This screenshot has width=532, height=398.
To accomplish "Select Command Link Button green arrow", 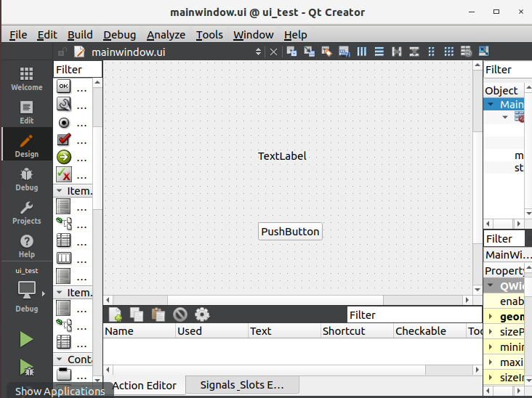I will (63, 157).
